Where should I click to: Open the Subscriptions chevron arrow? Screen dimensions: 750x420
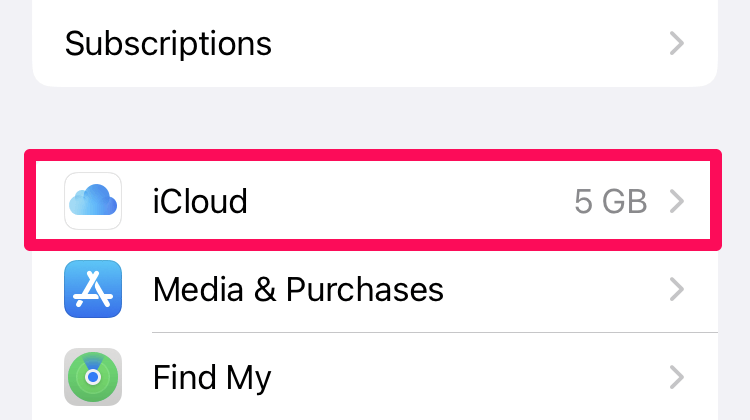676,44
